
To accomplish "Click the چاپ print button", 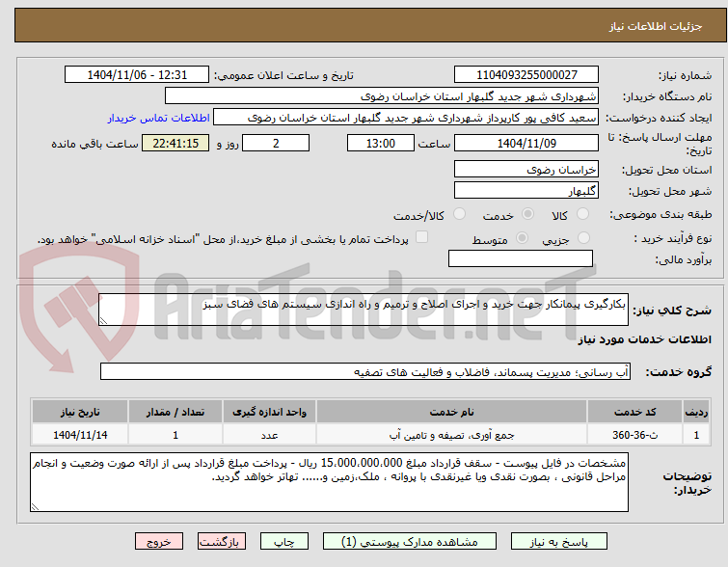I will point(284,542).
